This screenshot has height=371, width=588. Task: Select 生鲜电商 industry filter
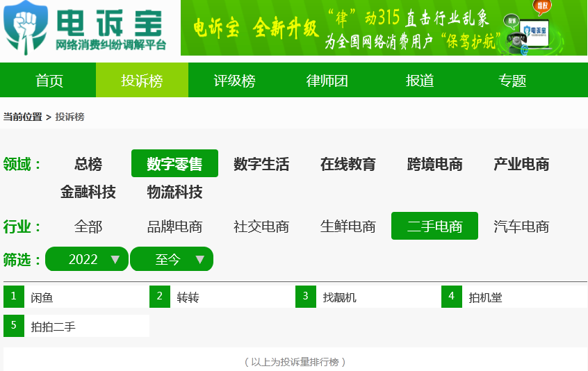[348, 226]
